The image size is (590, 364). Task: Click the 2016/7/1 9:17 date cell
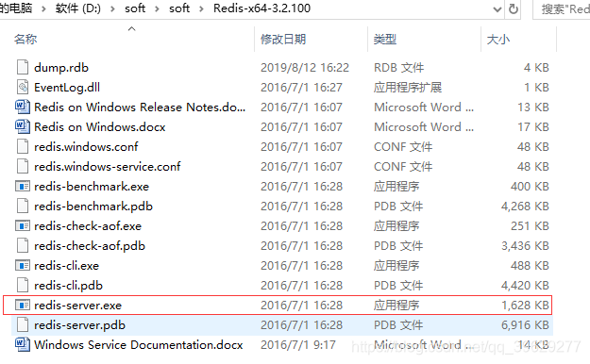coord(298,345)
